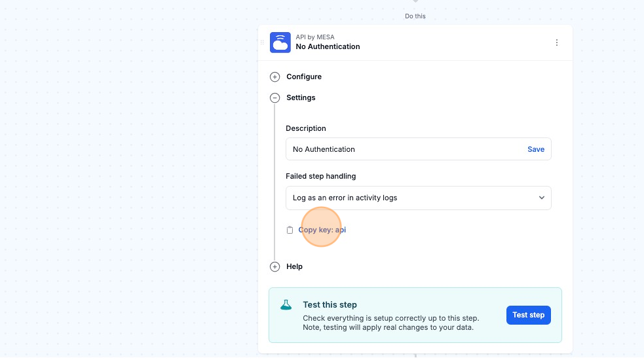Image resolution: width=644 pixels, height=360 pixels.
Task: Click the clipboard icon next to Copy key
Action: tap(290, 230)
